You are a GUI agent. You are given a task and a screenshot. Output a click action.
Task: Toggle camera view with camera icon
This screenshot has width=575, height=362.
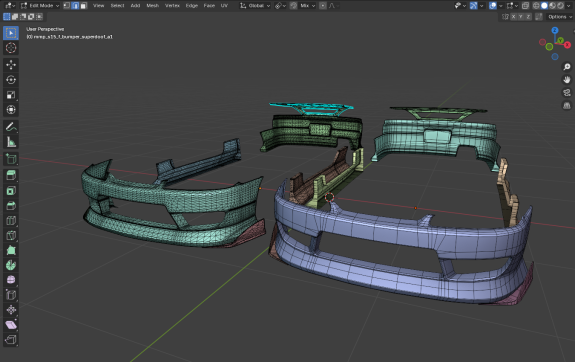coord(567,92)
